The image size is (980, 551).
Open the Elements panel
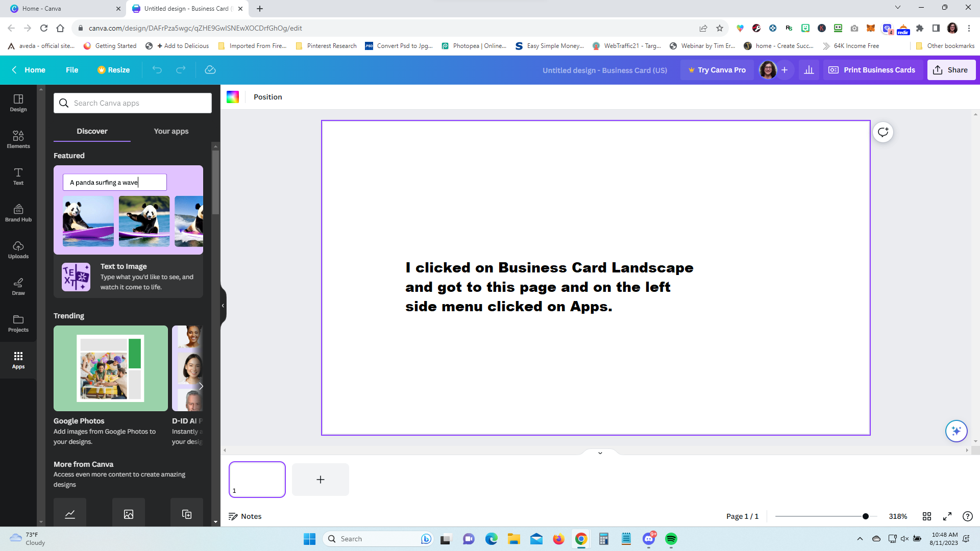[x=18, y=139]
